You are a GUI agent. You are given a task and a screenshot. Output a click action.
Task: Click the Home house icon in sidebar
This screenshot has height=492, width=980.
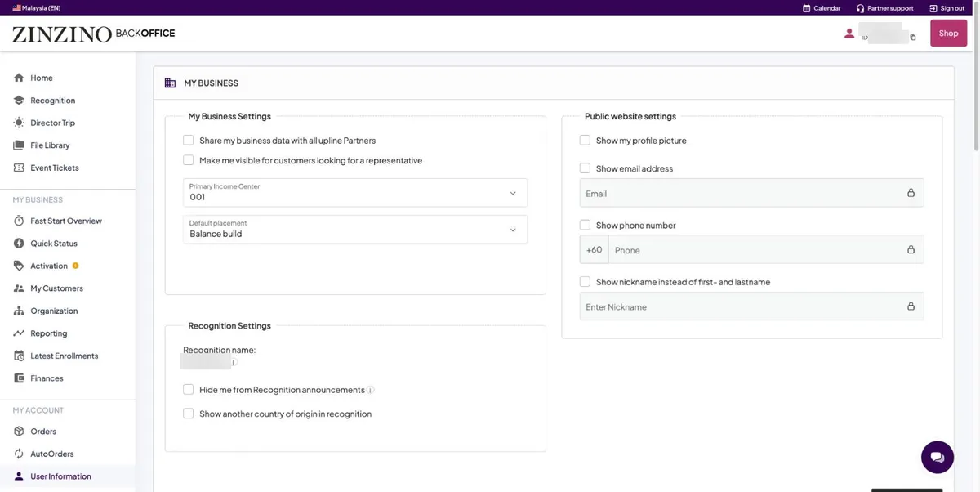coord(19,78)
